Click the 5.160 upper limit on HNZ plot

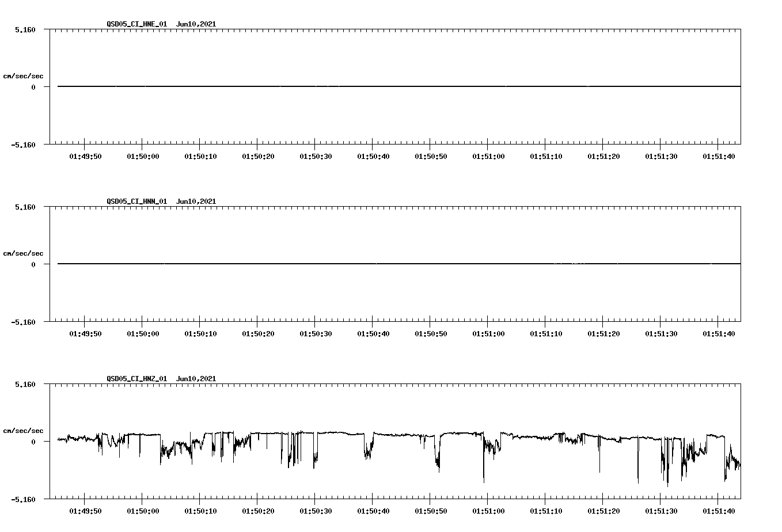pos(25,384)
